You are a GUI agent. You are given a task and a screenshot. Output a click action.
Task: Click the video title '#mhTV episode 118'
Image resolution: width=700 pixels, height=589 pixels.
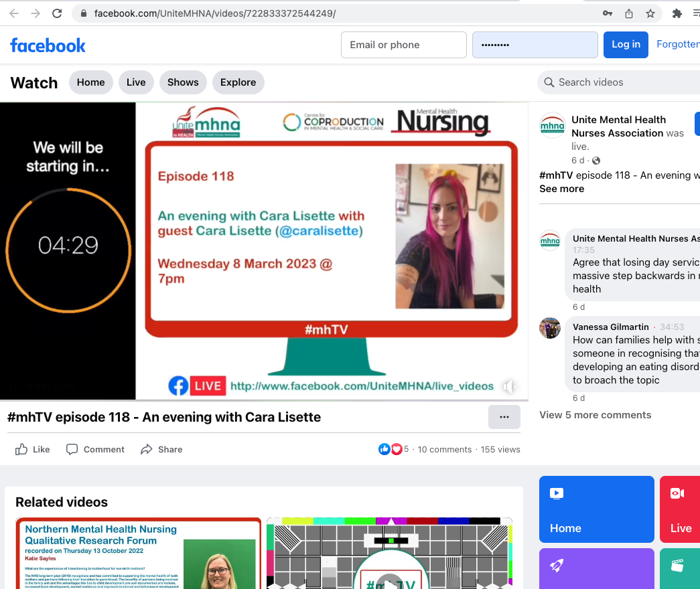[164, 417]
